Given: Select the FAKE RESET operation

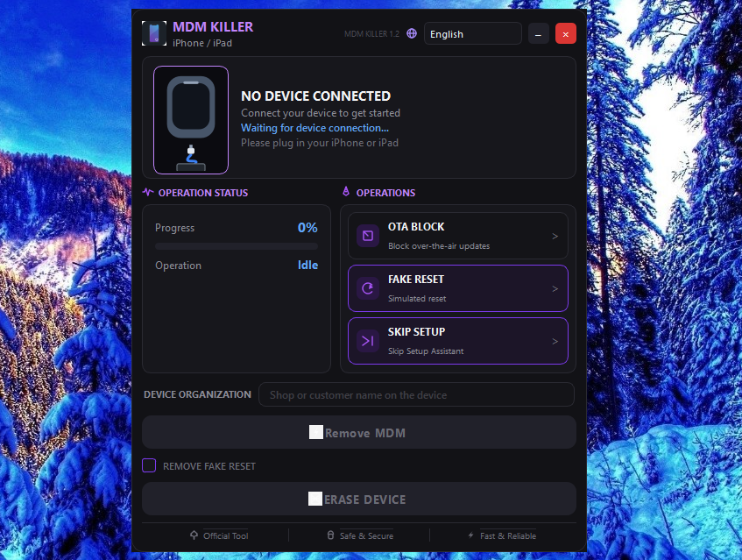Looking at the screenshot, I should 458,288.
